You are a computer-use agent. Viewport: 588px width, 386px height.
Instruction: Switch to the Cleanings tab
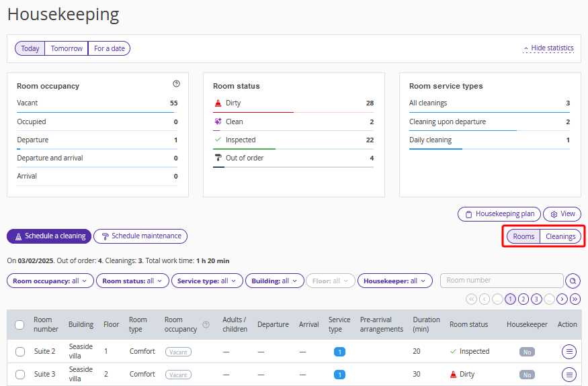coord(560,236)
